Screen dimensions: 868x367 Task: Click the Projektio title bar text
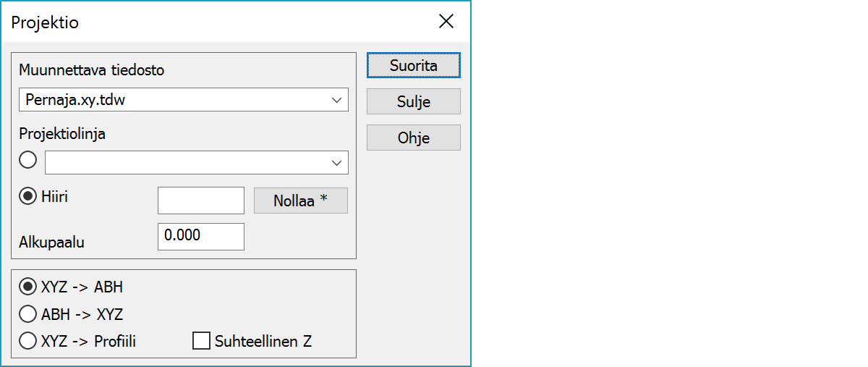45,22
